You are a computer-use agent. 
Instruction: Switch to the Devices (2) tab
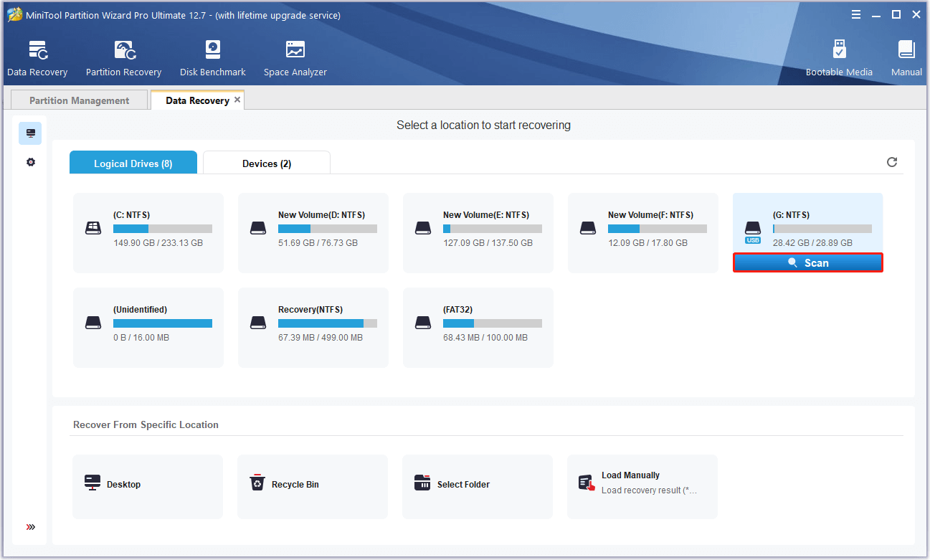point(267,163)
